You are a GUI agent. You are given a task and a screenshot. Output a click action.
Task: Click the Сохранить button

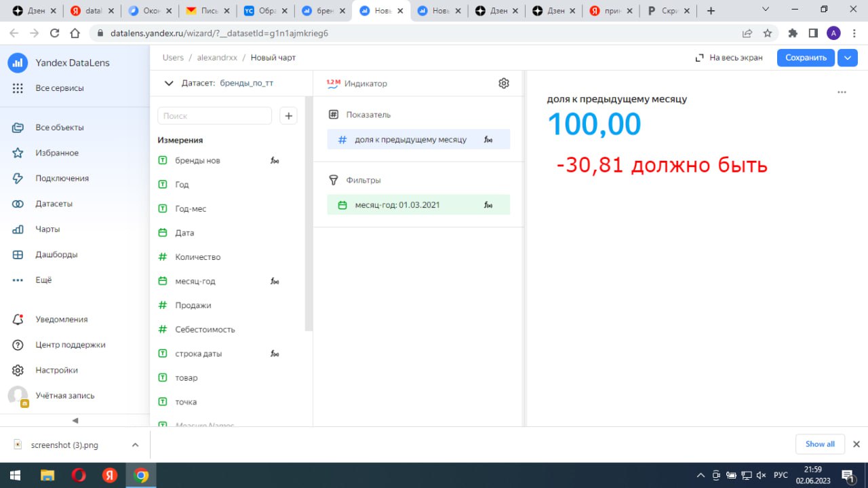coord(806,58)
